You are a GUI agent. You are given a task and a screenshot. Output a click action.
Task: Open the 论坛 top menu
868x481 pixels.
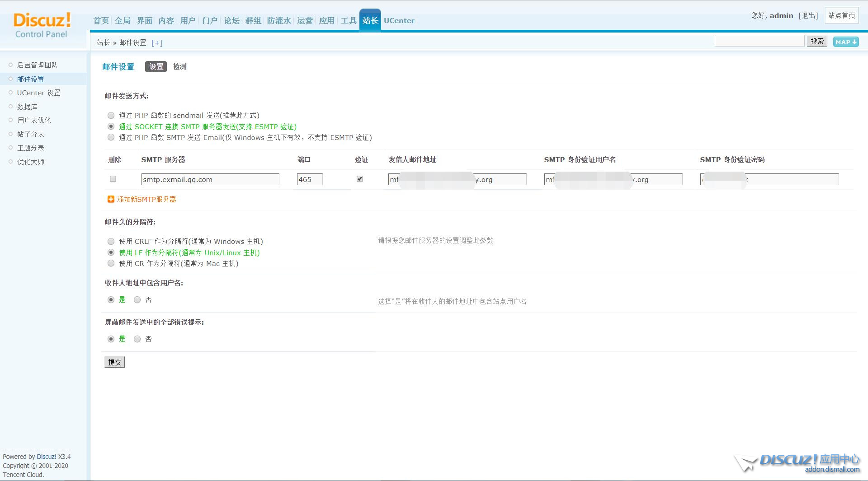pyautogui.click(x=231, y=21)
